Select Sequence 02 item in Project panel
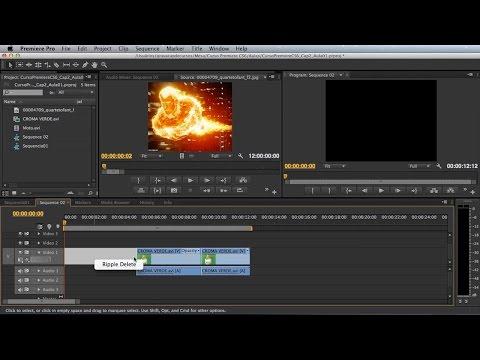480x360 pixels. point(35,137)
